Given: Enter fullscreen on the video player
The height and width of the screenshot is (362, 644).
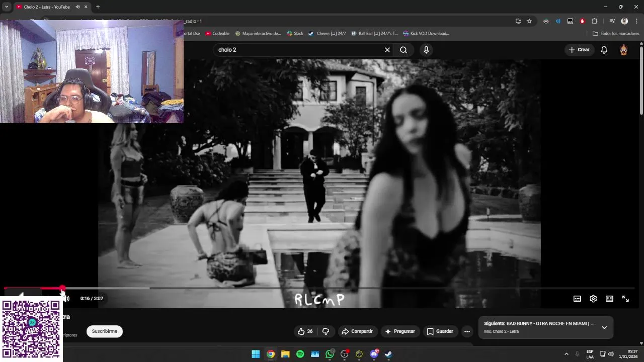Looking at the screenshot, I should (x=625, y=299).
